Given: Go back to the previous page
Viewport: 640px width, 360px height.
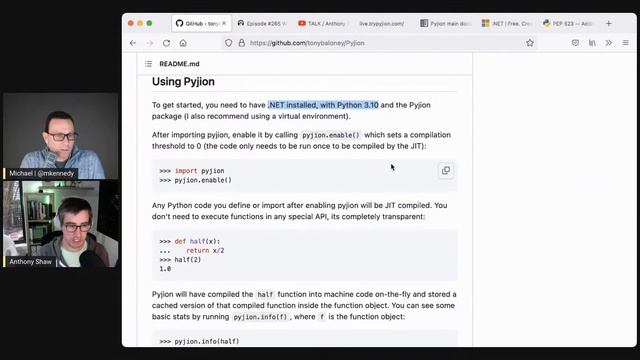Looking at the screenshot, I should point(133,43).
